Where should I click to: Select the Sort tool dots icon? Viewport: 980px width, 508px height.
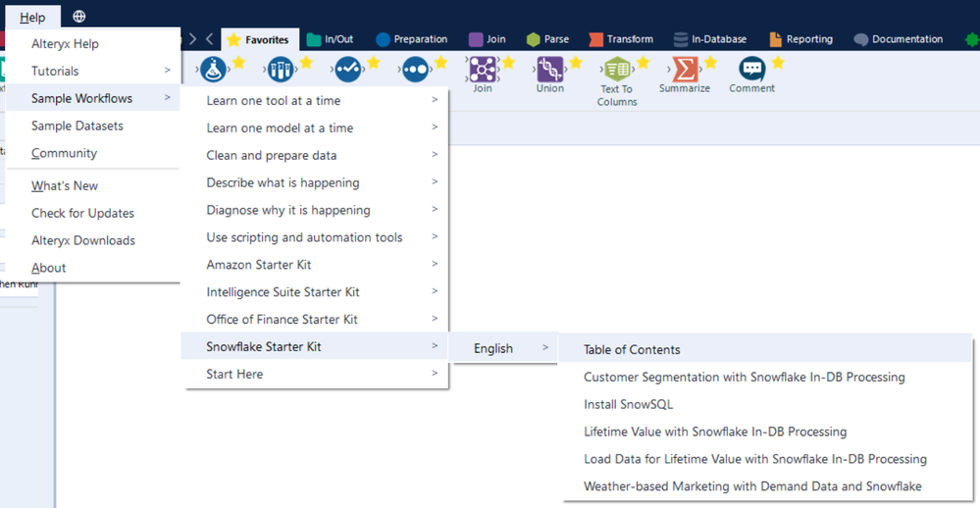coord(415,70)
